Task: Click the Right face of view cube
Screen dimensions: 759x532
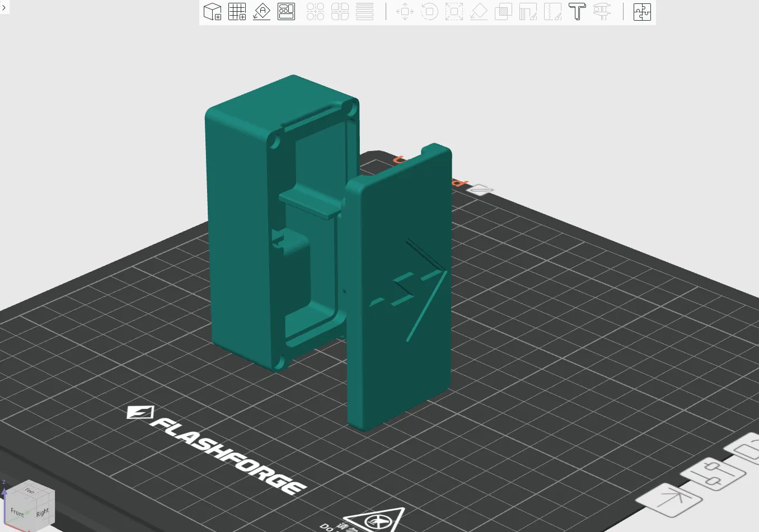Action: [43, 512]
